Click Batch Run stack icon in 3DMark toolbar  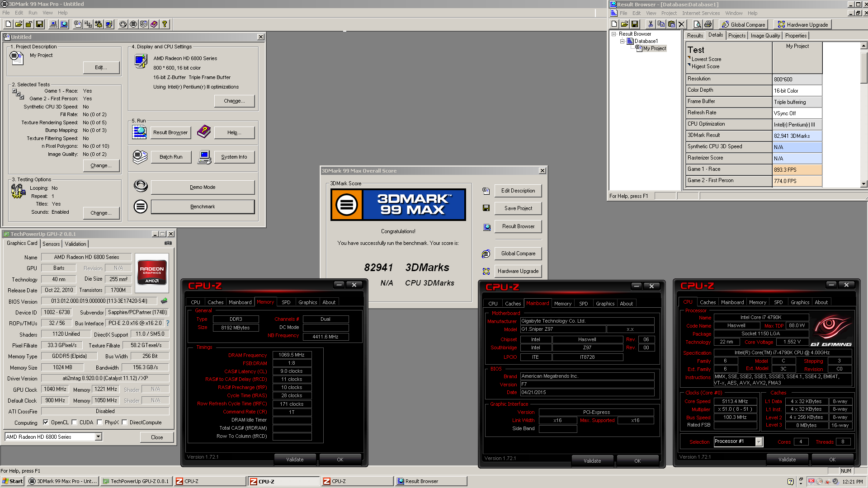[144, 24]
